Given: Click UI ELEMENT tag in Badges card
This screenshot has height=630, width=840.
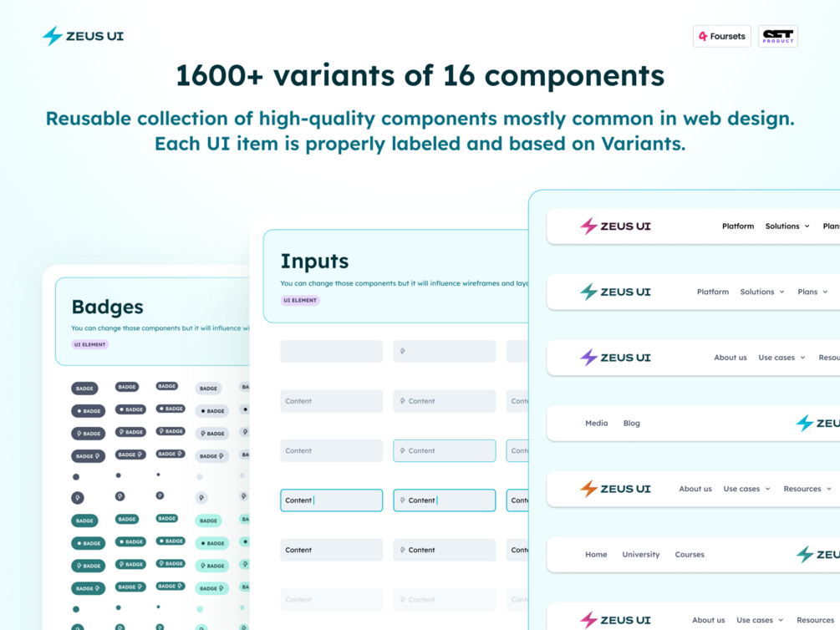Looking at the screenshot, I should click(x=90, y=344).
